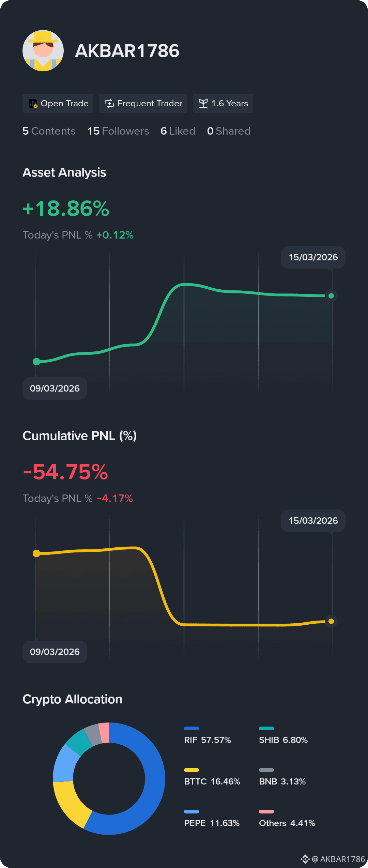
Task: Click the Frequent Trader swap icon
Action: point(109,103)
